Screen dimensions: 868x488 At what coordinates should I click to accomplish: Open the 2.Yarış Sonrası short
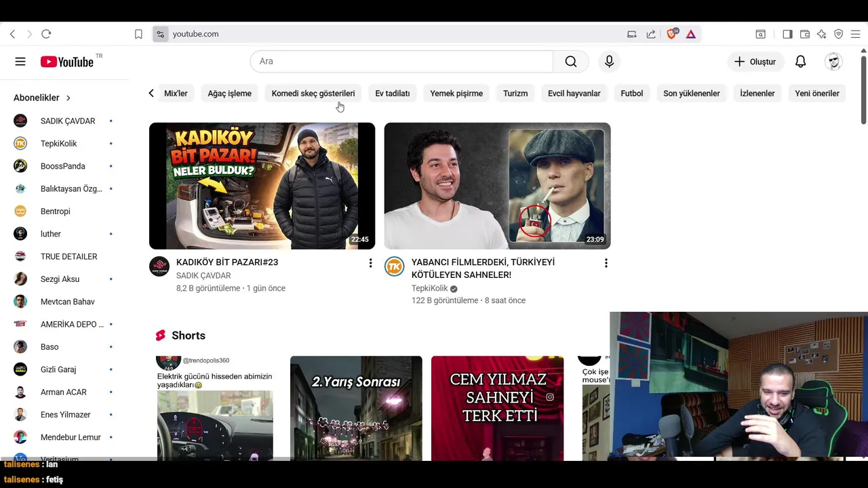[356, 409]
